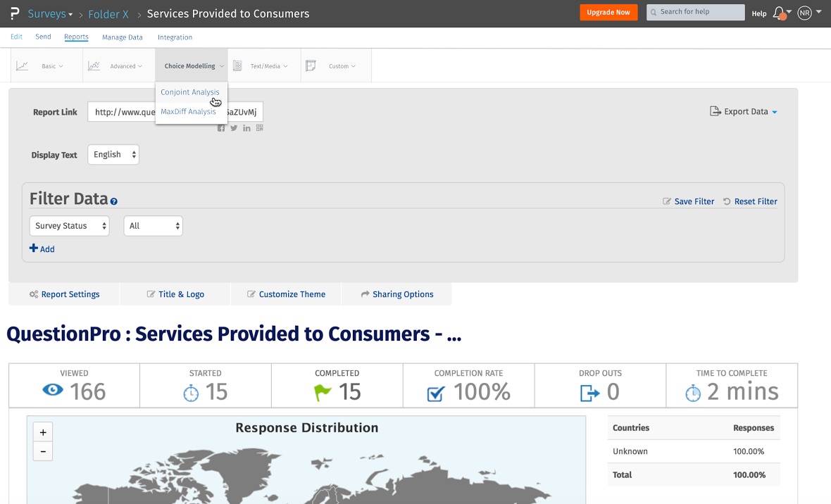Open Report Settings
831x504 pixels.
pos(64,294)
